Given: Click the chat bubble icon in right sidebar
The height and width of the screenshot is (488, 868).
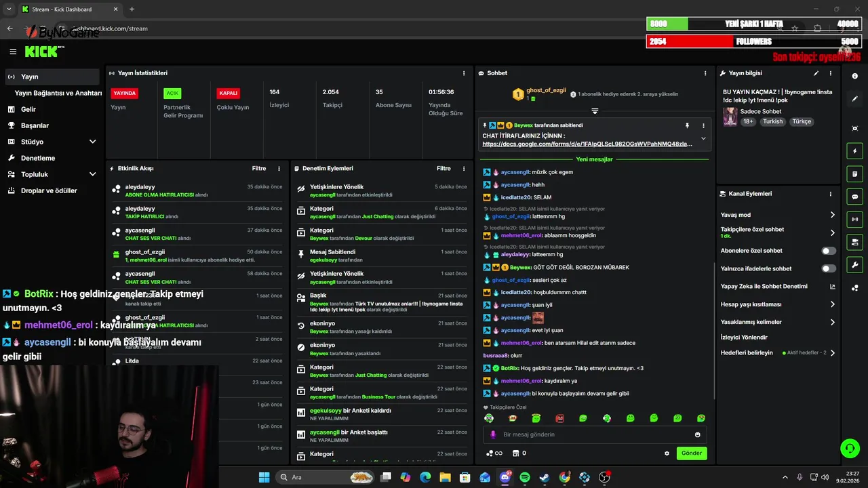Looking at the screenshot, I should [854, 197].
